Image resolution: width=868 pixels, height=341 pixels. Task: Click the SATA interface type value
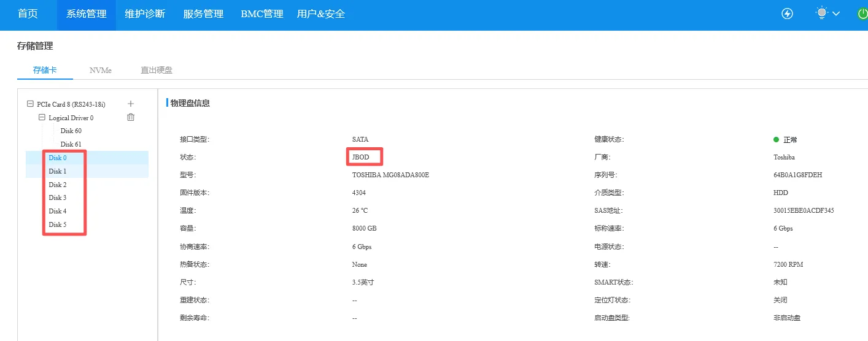360,139
